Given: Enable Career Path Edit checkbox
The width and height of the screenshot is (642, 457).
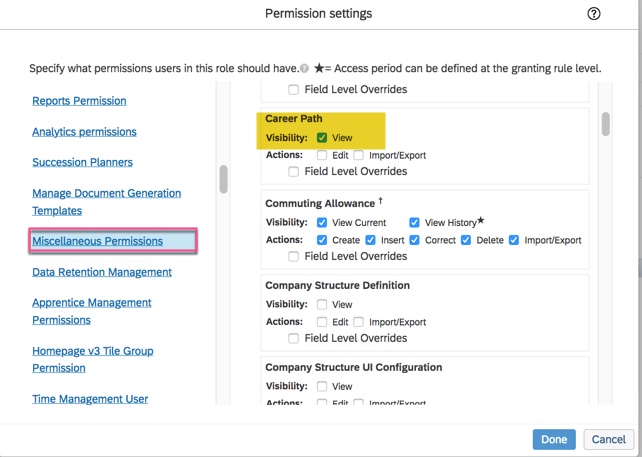Looking at the screenshot, I should [322, 155].
